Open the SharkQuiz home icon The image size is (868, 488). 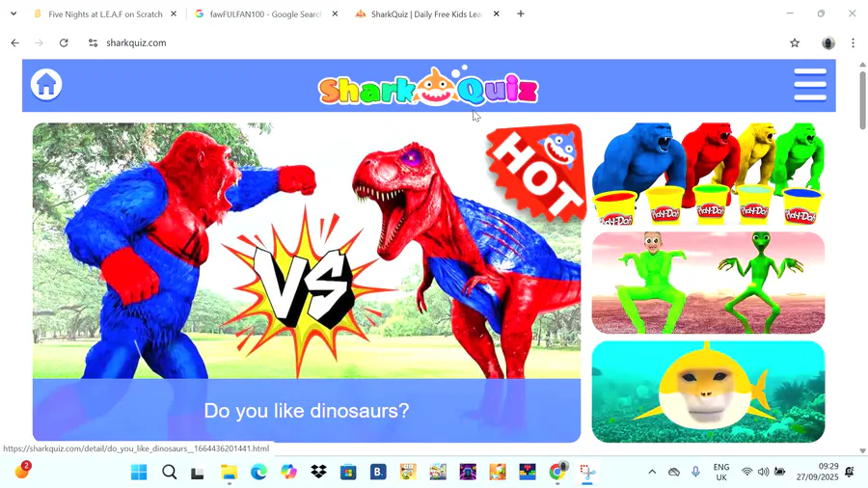tap(46, 85)
